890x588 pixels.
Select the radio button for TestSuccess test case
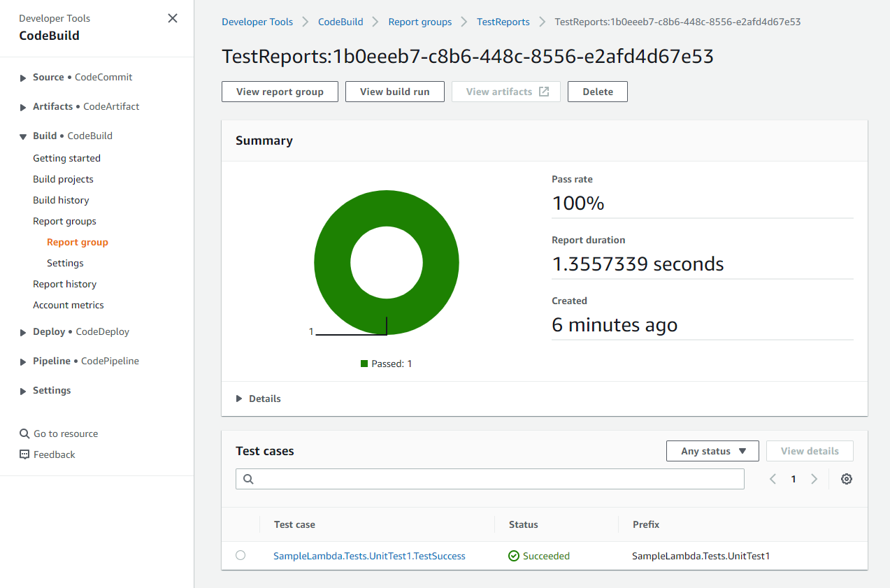(x=241, y=555)
